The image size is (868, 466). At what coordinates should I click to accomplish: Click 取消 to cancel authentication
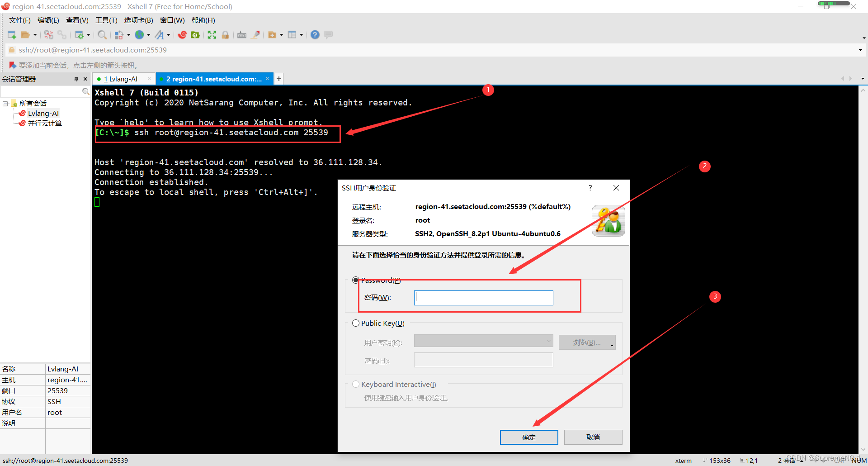pyautogui.click(x=593, y=437)
